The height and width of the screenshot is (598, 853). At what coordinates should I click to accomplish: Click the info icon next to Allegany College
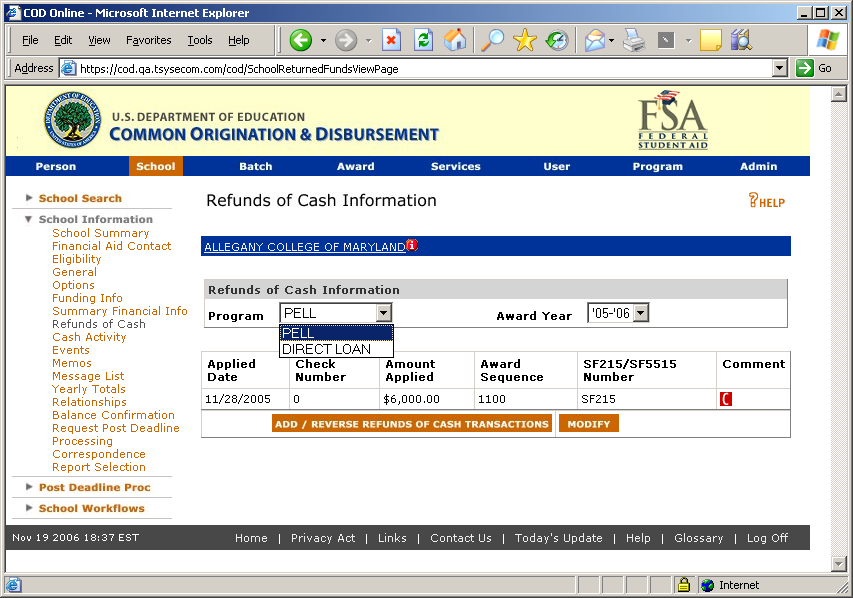coord(412,246)
